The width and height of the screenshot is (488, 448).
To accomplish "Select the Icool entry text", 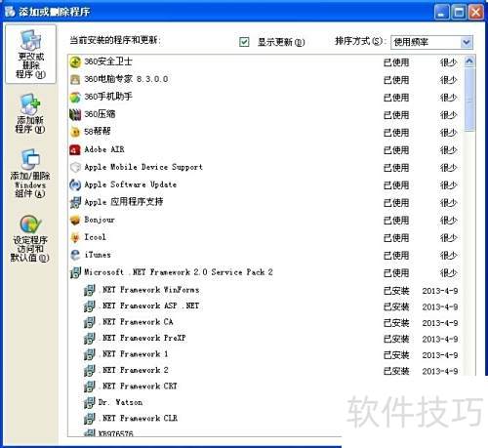I will (95, 237).
